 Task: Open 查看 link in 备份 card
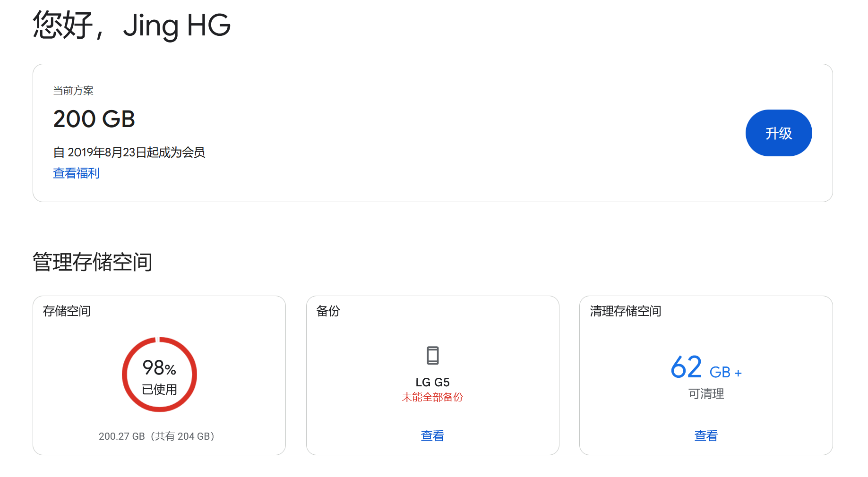click(x=432, y=435)
